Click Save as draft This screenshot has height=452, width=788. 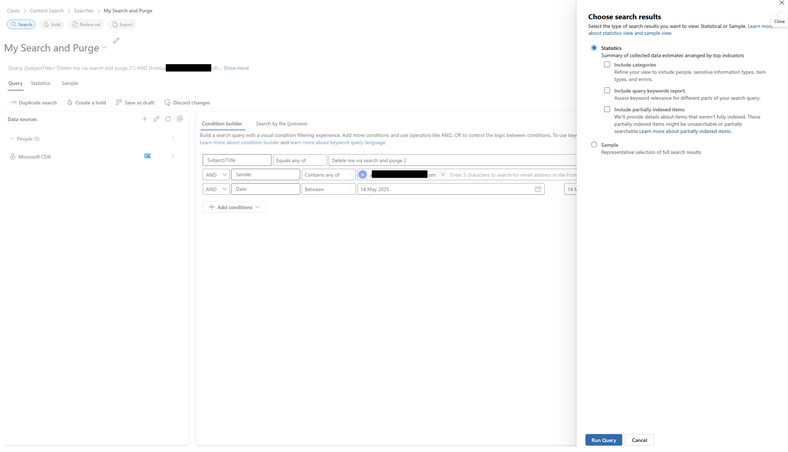(x=135, y=103)
